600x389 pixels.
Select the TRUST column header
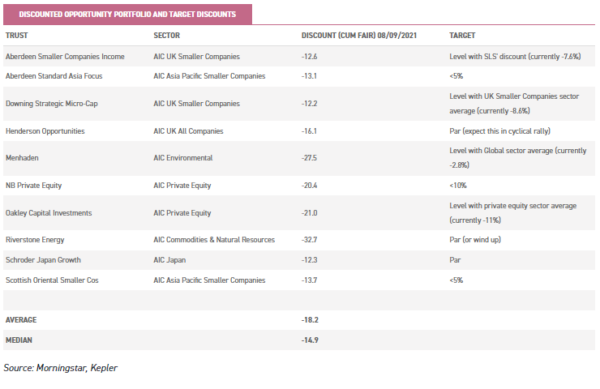click(16, 35)
